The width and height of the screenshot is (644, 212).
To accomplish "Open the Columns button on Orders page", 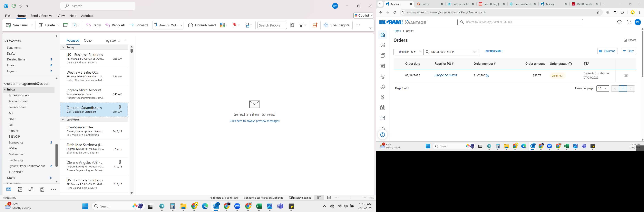I will click(607, 51).
